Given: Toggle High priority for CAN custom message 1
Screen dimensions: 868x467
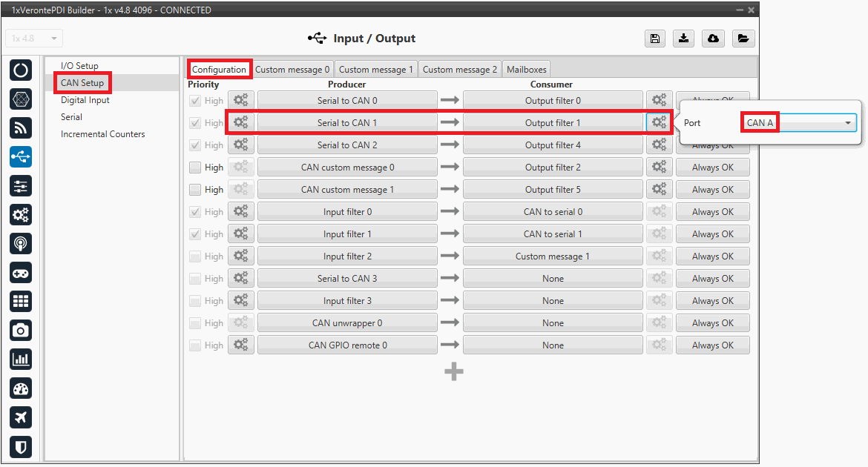Looking at the screenshot, I should (x=195, y=190).
